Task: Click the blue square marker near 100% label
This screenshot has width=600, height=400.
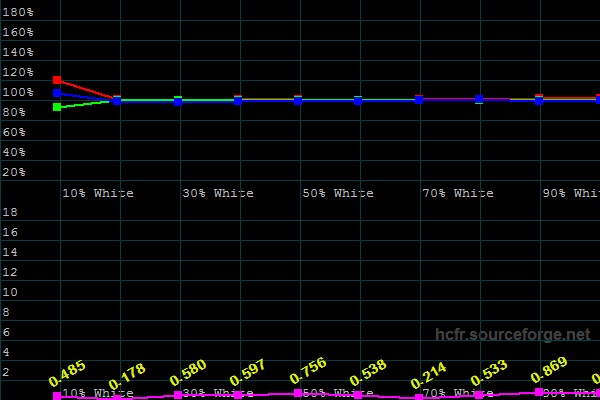Action: 57,93
